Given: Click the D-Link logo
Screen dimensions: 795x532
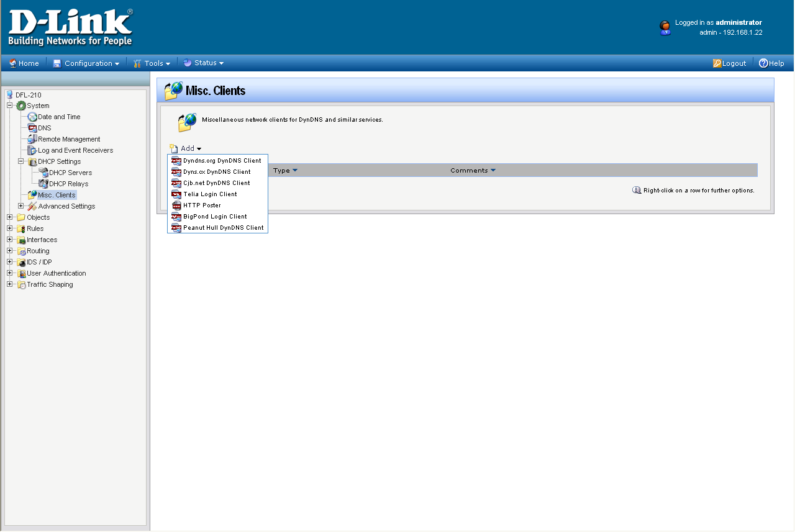Looking at the screenshot, I should click(x=70, y=27).
